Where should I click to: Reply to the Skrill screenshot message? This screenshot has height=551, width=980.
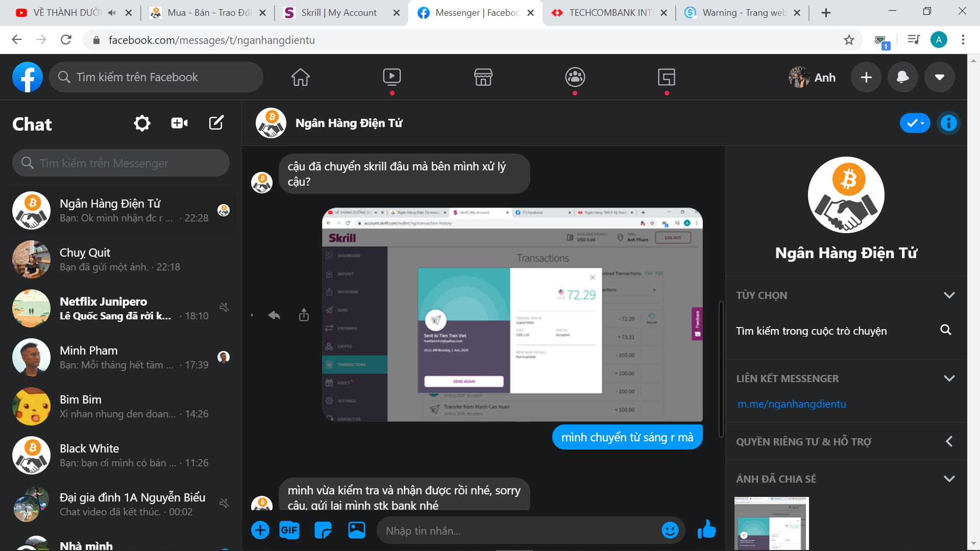click(274, 315)
